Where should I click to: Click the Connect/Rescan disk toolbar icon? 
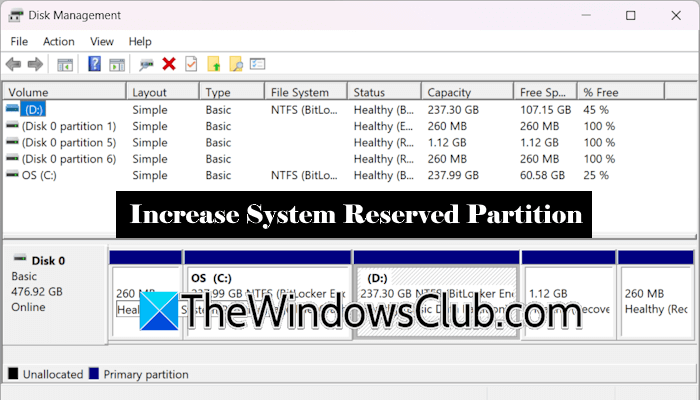point(146,65)
